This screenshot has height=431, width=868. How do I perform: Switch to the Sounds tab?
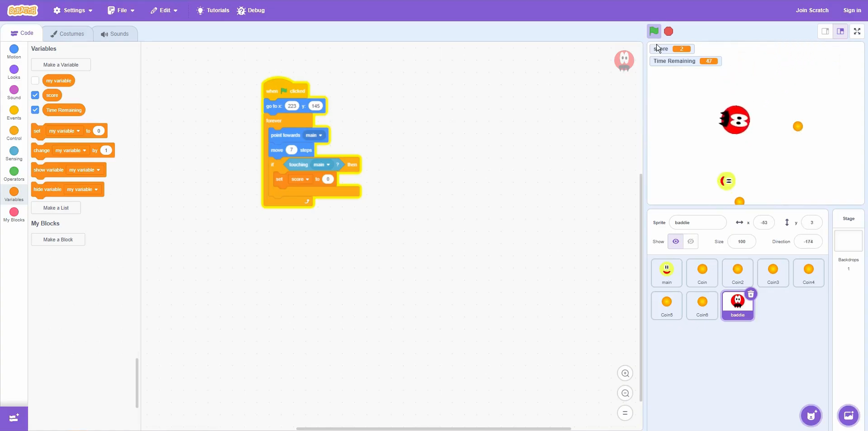click(x=115, y=34)
